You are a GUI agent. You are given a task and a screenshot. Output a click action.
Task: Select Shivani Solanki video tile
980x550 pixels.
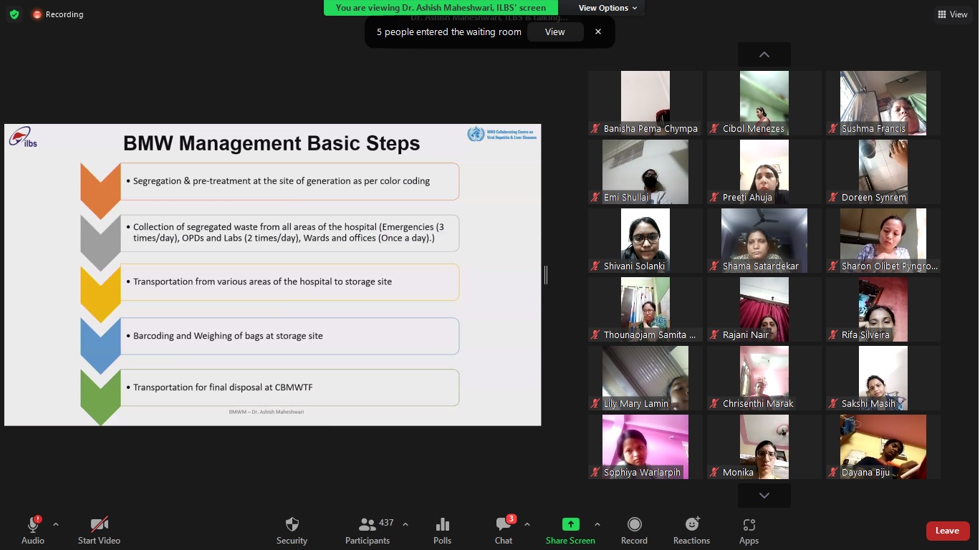pyautogui.click(x=645, y=241)
